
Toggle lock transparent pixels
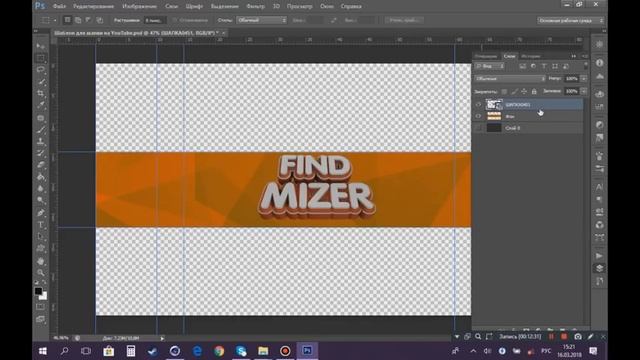click(x=504, y=91)
